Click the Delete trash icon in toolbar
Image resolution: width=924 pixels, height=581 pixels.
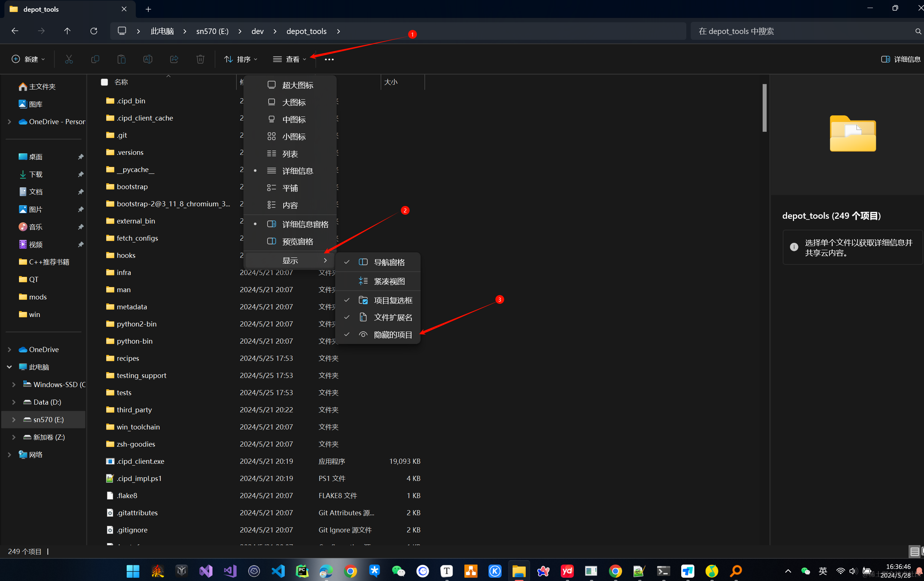click(x=200, y=59)
